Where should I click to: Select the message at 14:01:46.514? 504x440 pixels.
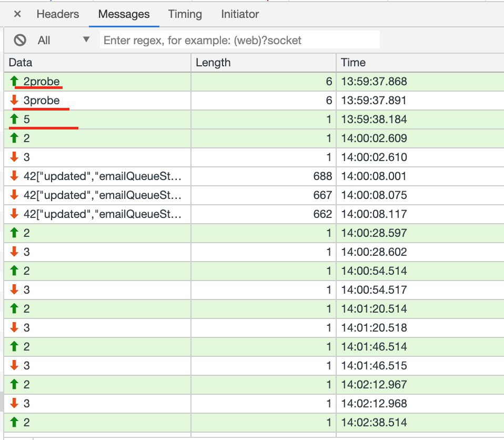(x=254, y=347)
